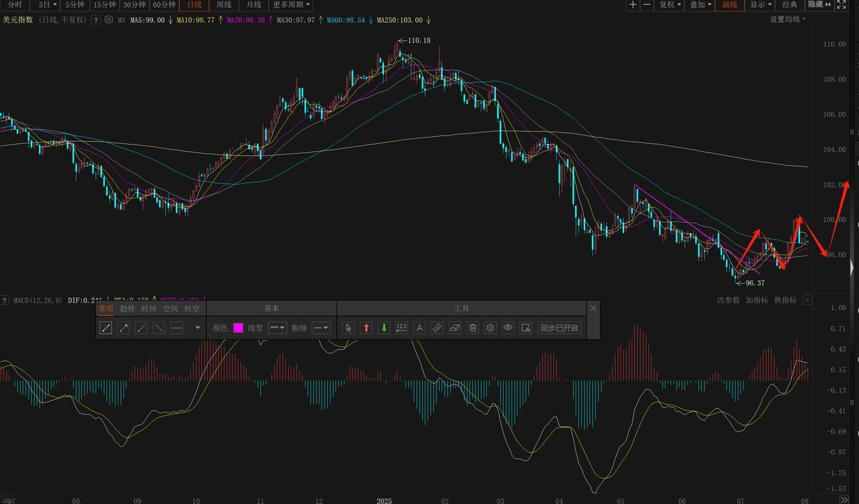Click 加指标 to add indicator
This screenshot has height=504, width=859.
point(756,300)
